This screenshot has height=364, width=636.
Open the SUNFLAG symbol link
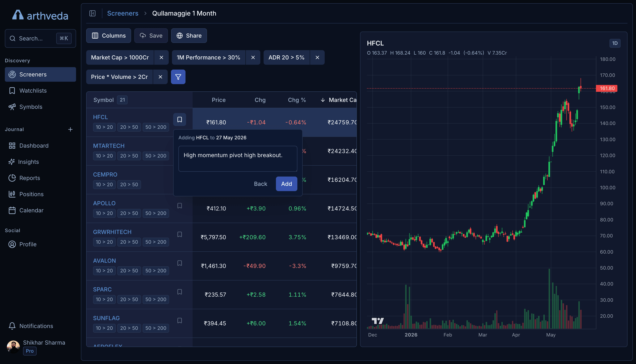point(106,318)
